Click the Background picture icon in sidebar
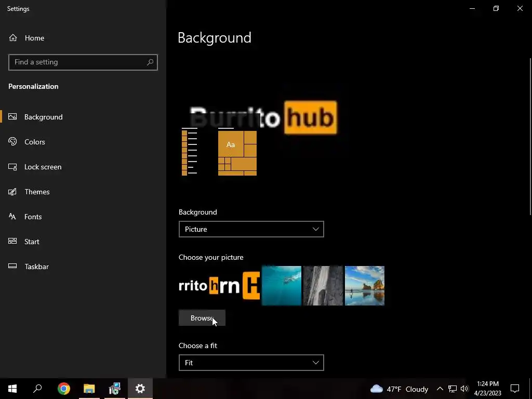Image resolution: width=532 pixels, height=399 pixels. (12, 117)
